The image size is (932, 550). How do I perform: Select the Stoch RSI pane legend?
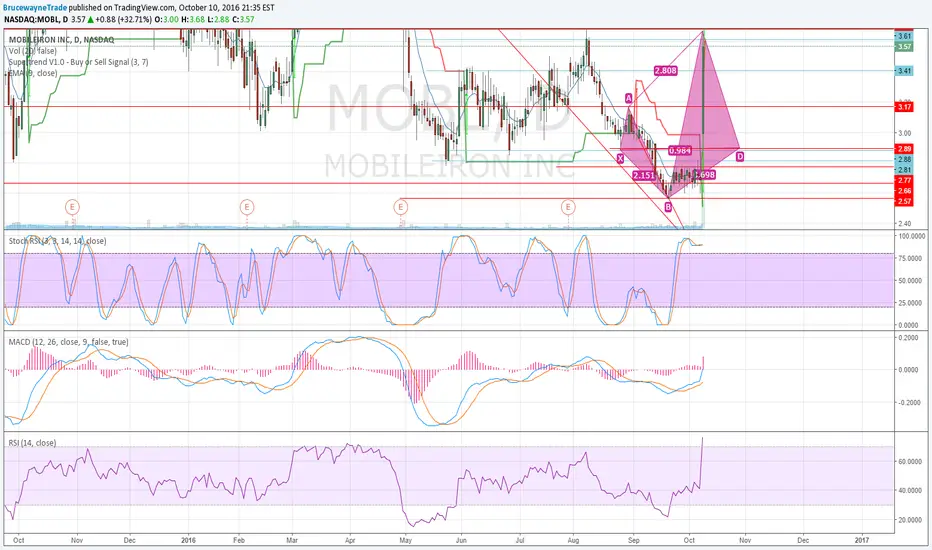point(58,241)
